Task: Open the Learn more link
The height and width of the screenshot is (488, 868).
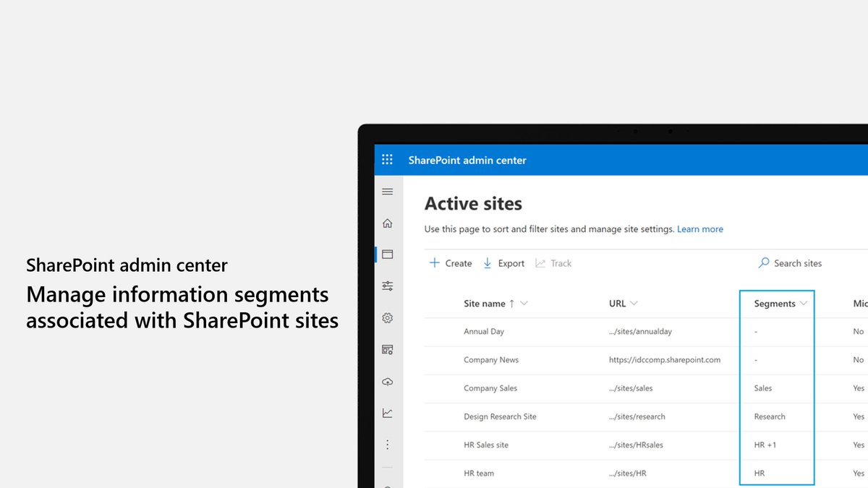Action: tap(700, 229)
